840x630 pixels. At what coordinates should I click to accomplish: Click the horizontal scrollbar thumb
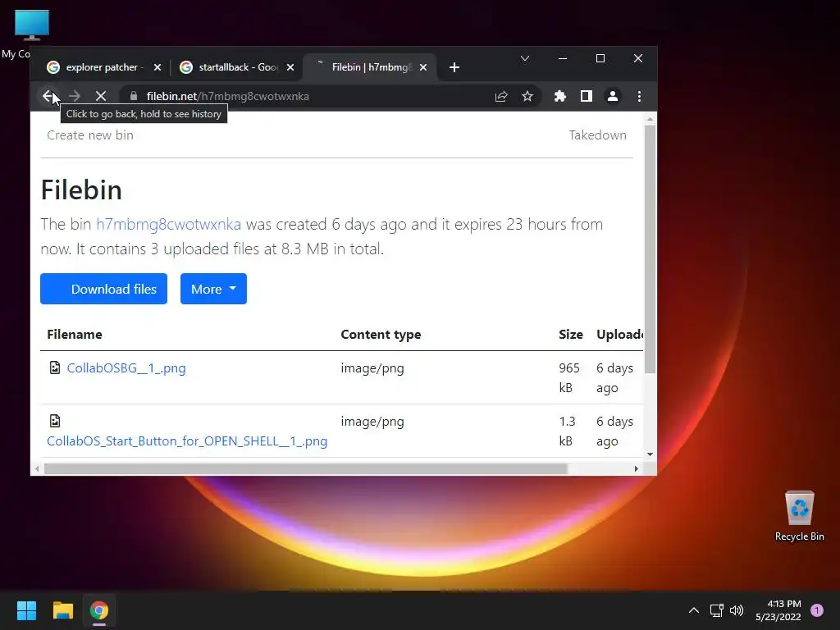point(305,468)
